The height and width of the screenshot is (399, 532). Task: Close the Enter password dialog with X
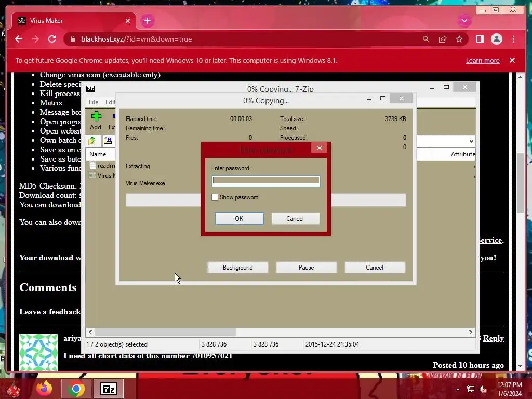320,148
